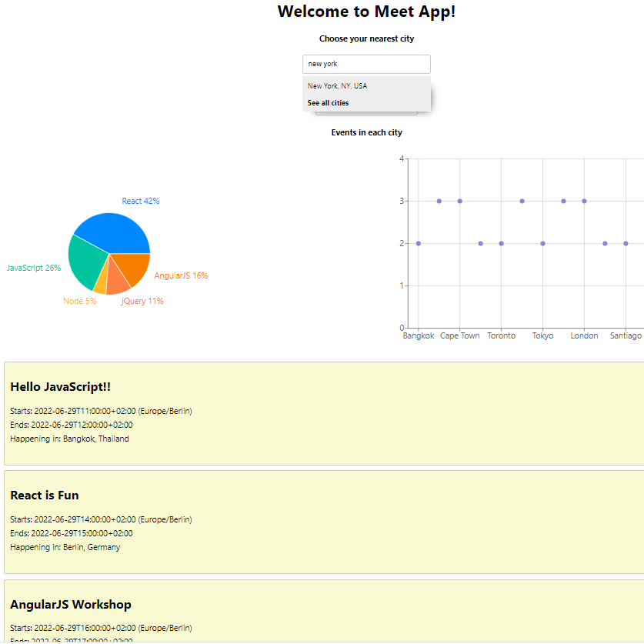Click the Toronto scatter point
The image size is (644, 644).
coord(502,244)
